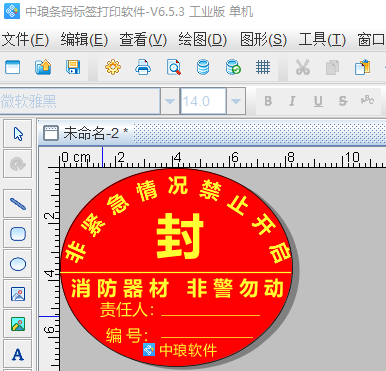386x371 pixels.
Task: Toggle underline U formatting button
Action: (x=318, y=101)
